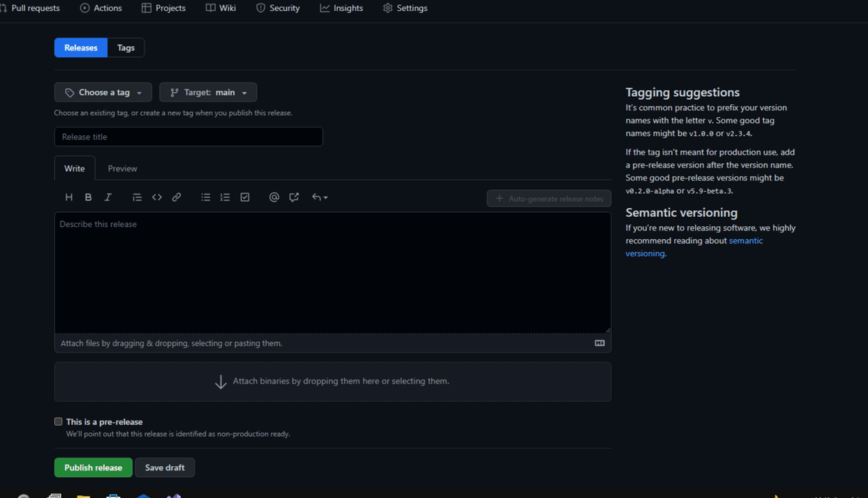Screen dimensions: 868x498
Task: Click 'Attach files by dragging & dropping' bar
Action: [333, 343]
